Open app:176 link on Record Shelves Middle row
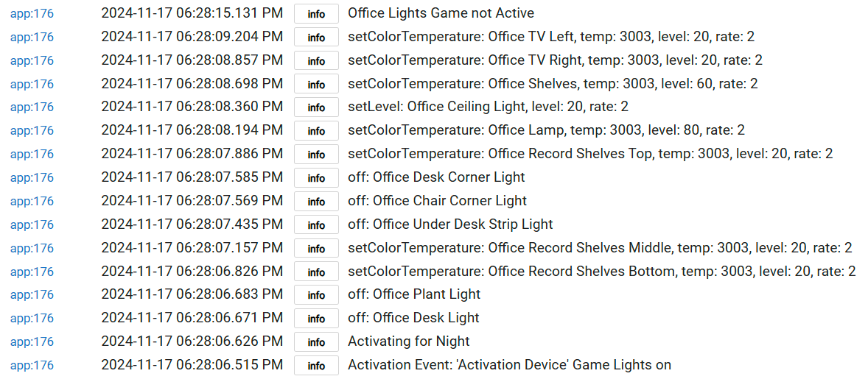The image size is (868, 379). tap(32, 248)
